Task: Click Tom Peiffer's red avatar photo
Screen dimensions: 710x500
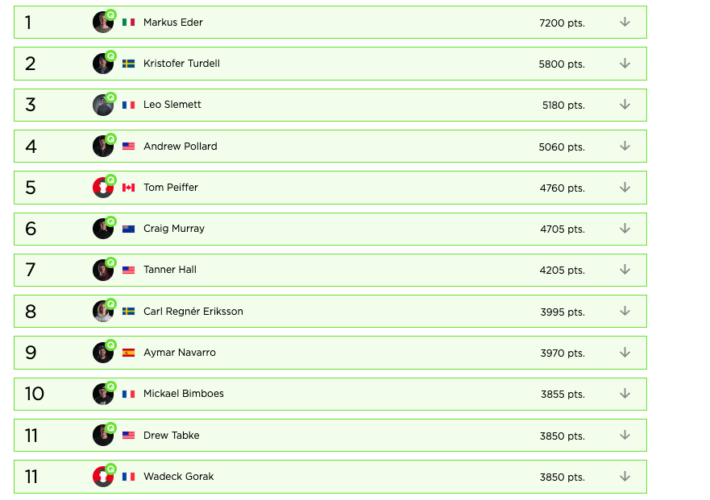Action: tap(102, 189)
